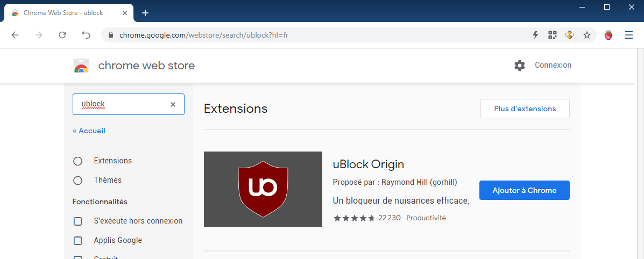Open the uBlock Origin shield thumbnail
The width and height of the screenshot is (644, 259).
pyautogui.click(x=263, y=189)
